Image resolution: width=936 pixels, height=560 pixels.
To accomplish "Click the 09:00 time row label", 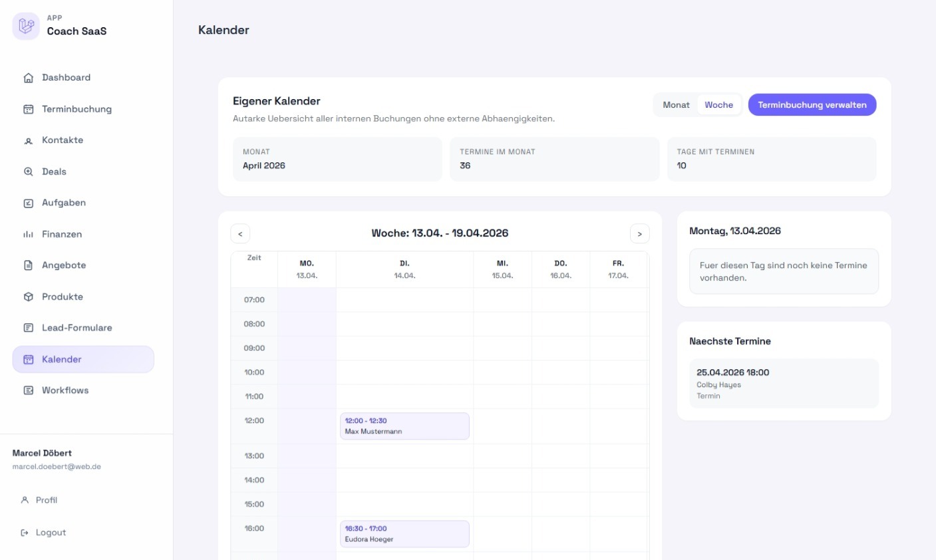I will click(254, 349).
